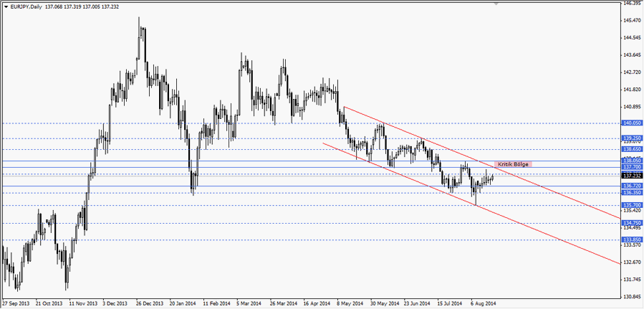The image size is (644, 309).
Task: Click the 137.700 level price label
Action: [x=631, y=167]
